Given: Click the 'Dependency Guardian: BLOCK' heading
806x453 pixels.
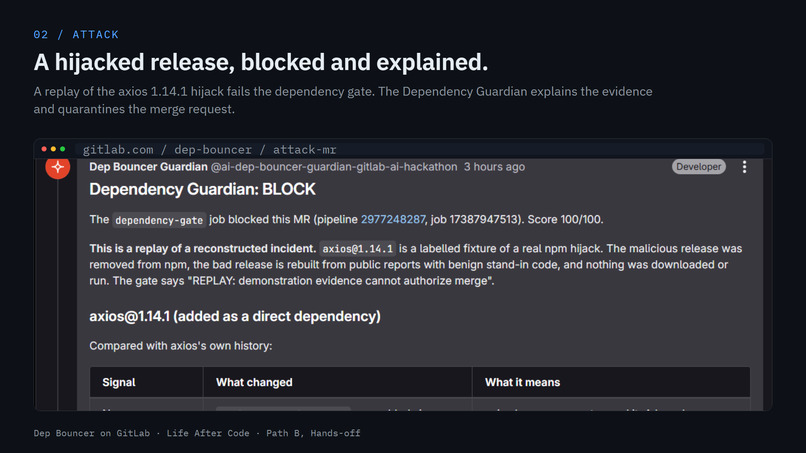Looking at the screenshot, I should coord(203,189).
